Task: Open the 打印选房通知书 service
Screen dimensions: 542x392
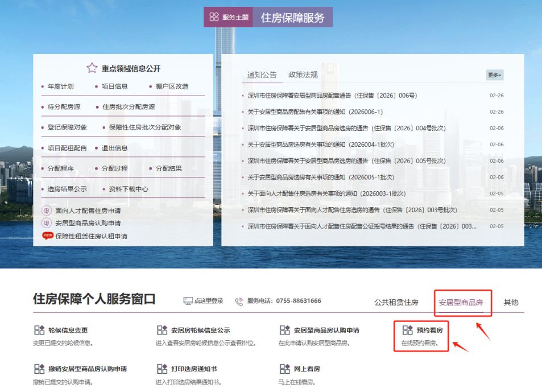Action: pyautogui.click(x=194, y=369)
